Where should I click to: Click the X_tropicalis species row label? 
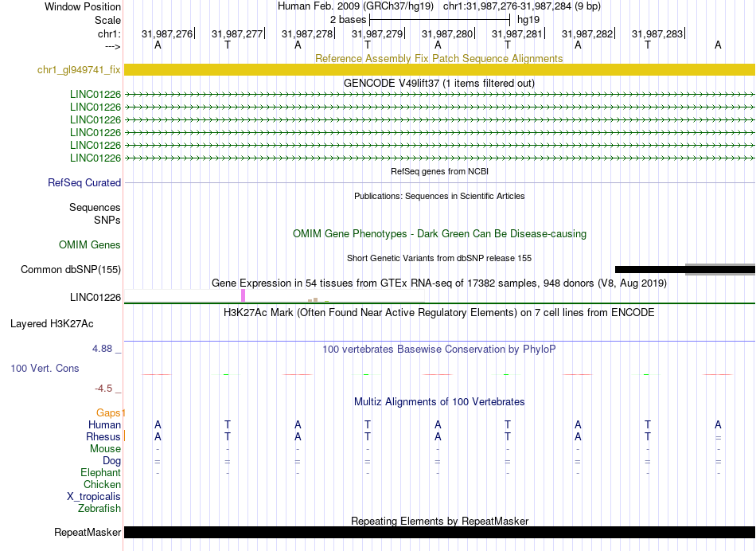tap(94, 497)
